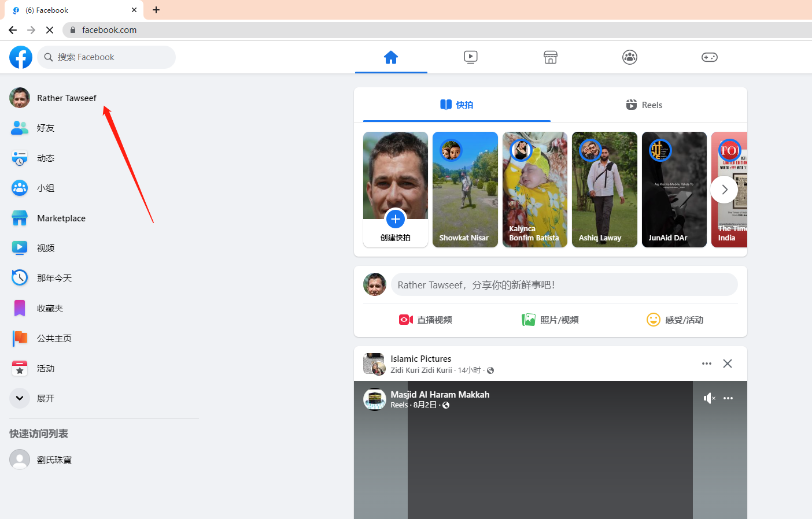Open the reel's three-dot options menu
Image resolution: width=812 pixels, height=519 pixels.
point(728,398)
